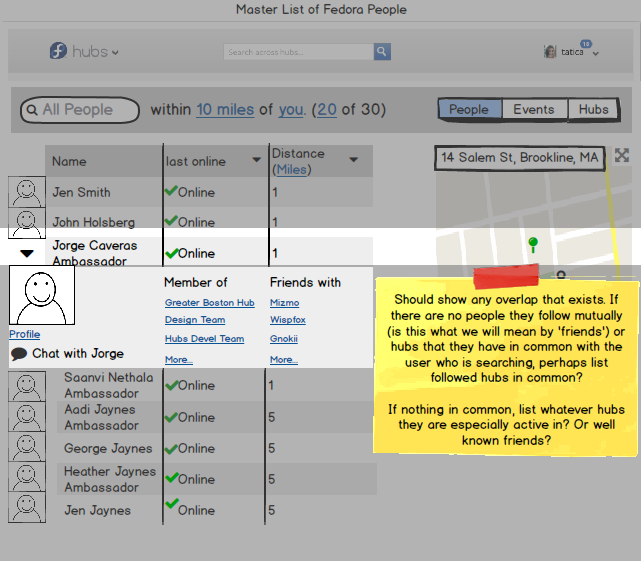Expand the map with fullscreen icon

(622, 155)
